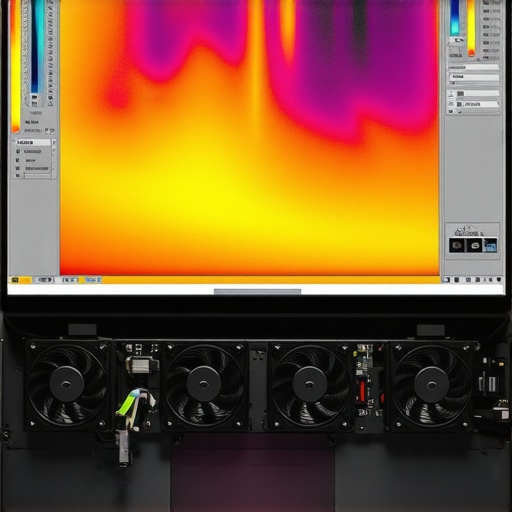Toggle the bottom checkbox beside the slider
Viewport: 512px width, 512px height.
(18, 176)
